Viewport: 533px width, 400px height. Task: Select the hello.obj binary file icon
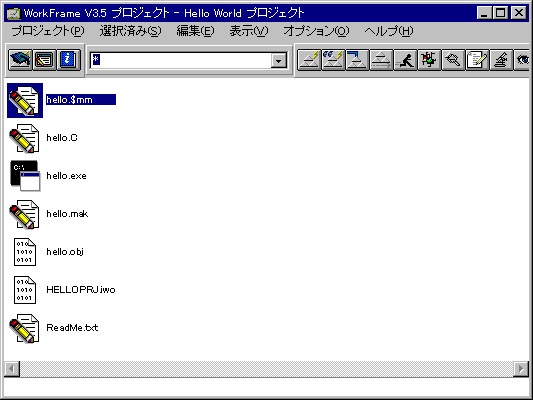click(25, 252)
